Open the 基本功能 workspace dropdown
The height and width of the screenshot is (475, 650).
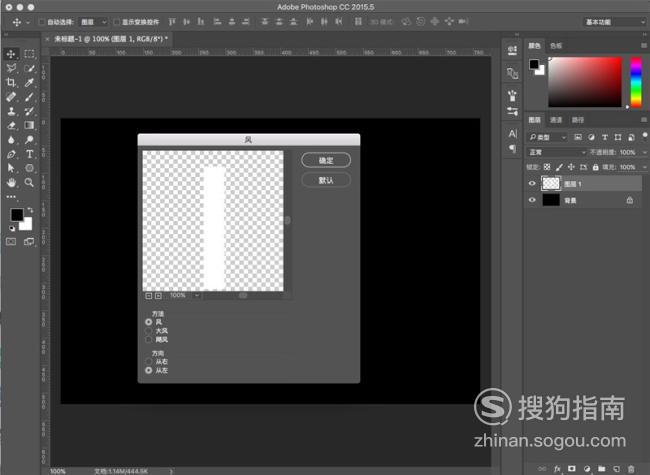click(x=615, y=22)
